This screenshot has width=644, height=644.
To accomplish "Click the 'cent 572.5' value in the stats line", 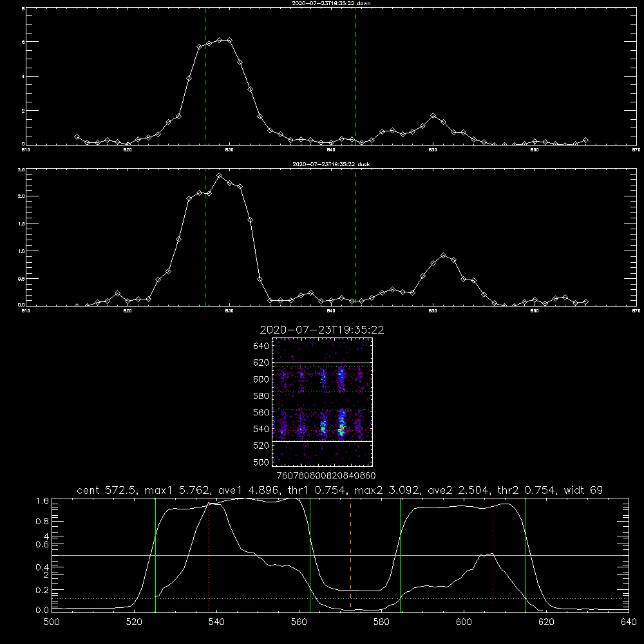I will (x=107, y=490).
